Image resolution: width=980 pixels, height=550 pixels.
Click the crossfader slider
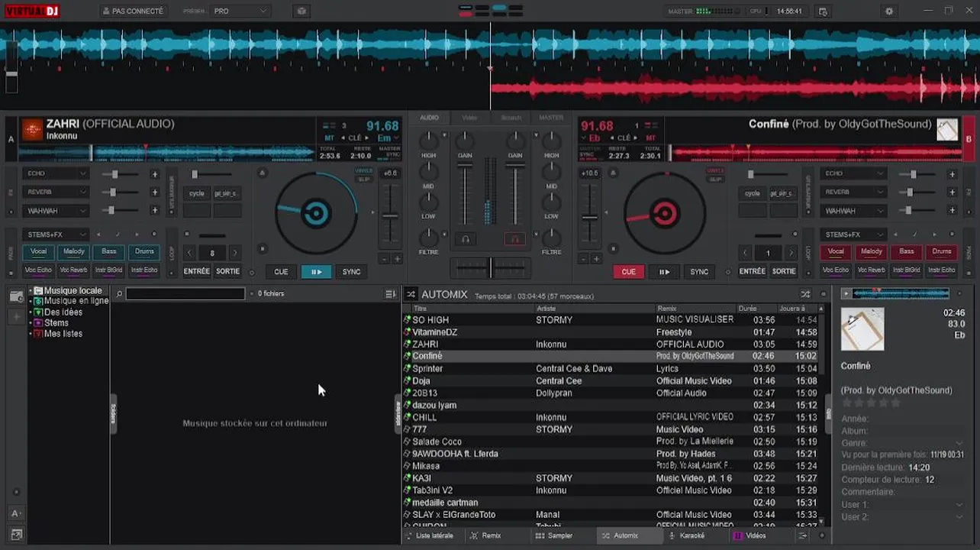pos(490,267)
